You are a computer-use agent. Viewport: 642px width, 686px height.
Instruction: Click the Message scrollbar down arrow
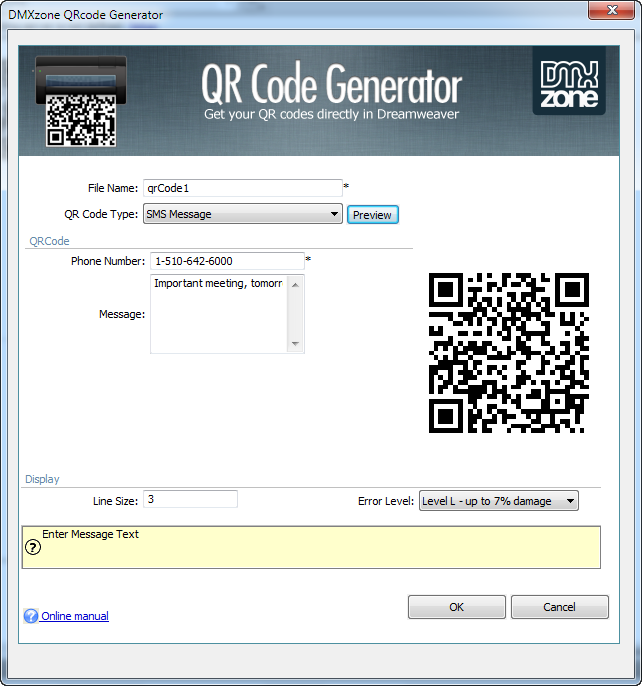coord(295,343)
